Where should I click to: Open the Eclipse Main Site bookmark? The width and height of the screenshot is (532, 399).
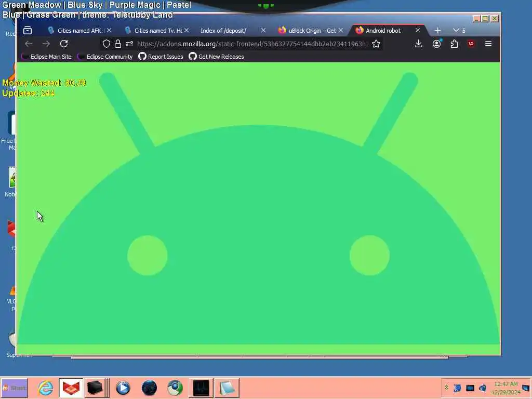click(x=47, y=57)
